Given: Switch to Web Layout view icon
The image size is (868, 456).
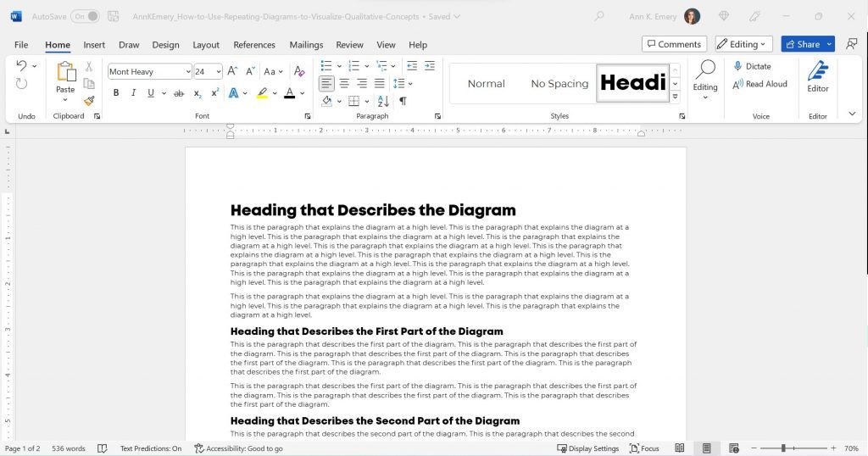Looking at the screenshot, I should (734, 448).
